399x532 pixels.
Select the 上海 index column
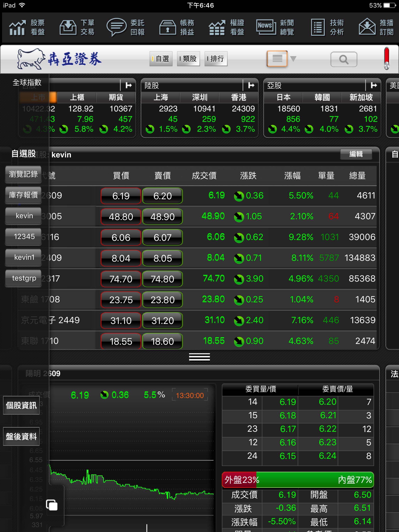click(161, 97)
